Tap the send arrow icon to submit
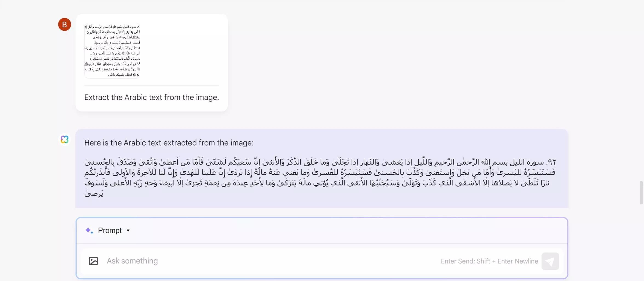The height and width of the screenshot is (281, 644). point(551,261)
